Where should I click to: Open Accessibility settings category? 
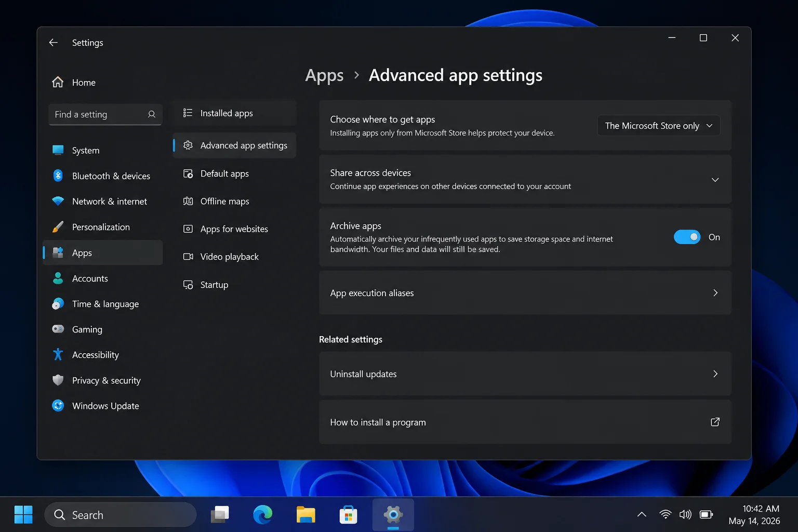click(103, 354)
